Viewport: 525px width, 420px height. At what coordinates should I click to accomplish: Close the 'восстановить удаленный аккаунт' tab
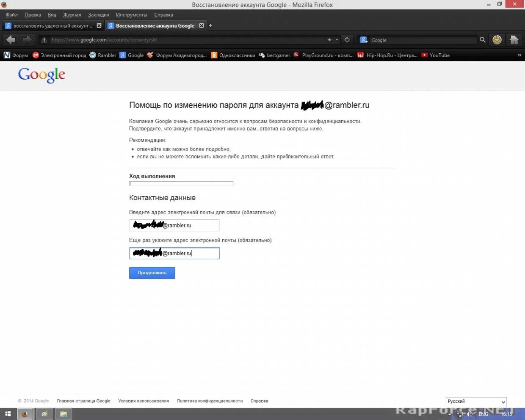[x=99, y=26]
